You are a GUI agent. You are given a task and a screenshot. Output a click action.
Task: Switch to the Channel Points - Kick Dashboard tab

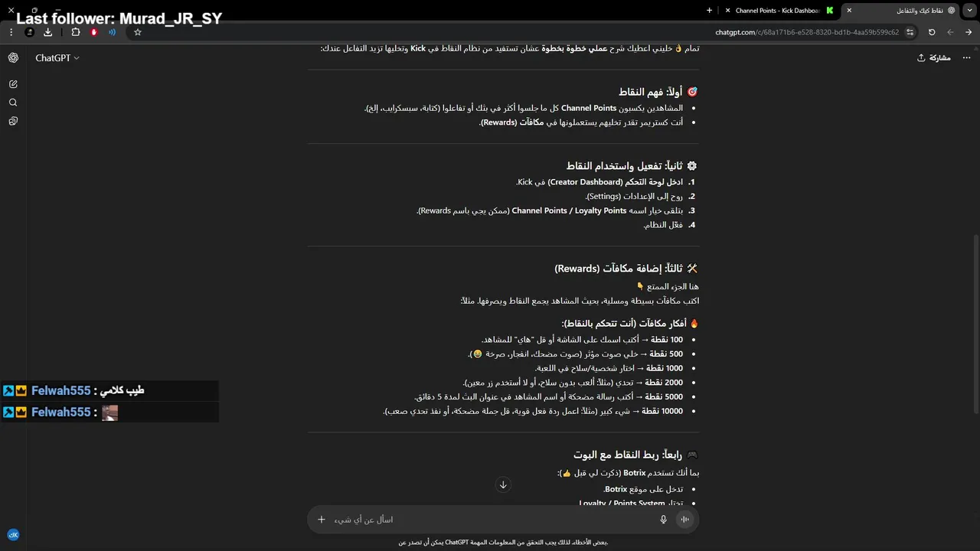click(778, 11)
